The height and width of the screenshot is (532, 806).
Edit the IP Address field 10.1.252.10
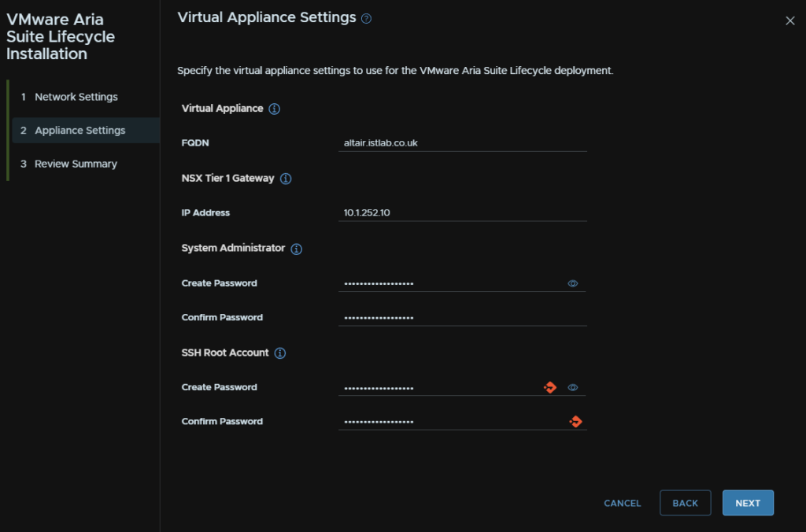click(463, 212)
